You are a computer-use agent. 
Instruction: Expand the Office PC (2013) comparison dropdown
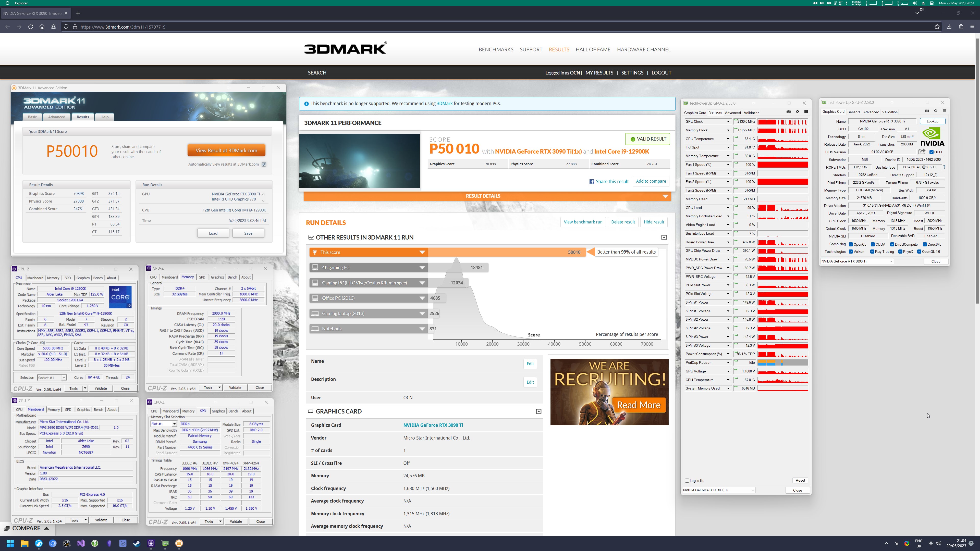click(x=422, y=298)
